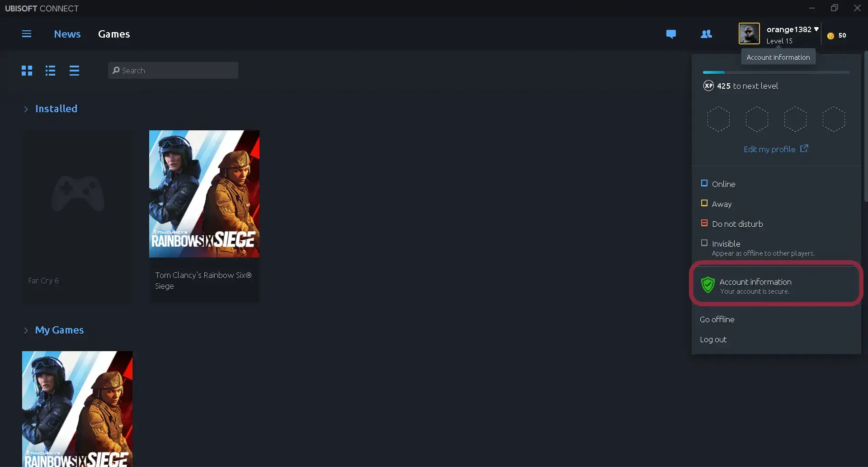The height and width of the screenshot is (467, 868).
Task: Open the News tab
Action: coord(67,34)
